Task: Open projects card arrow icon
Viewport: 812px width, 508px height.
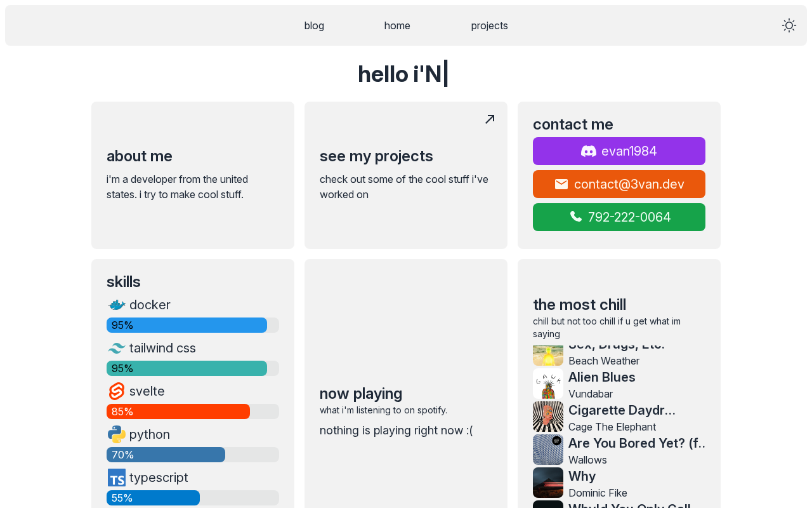Action: pyautogui.click(x=490, y=119)
